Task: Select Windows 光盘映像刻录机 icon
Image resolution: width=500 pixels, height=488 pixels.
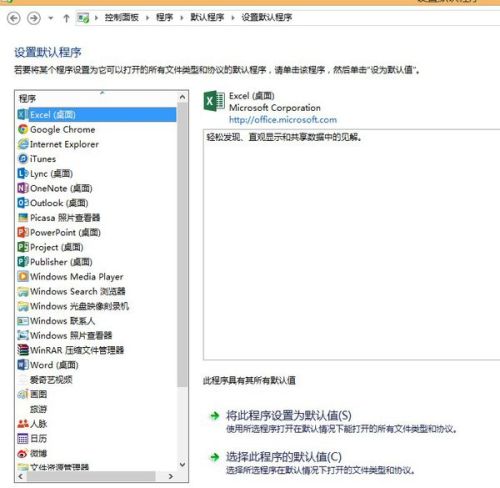Action: click(x=23, y=306)
